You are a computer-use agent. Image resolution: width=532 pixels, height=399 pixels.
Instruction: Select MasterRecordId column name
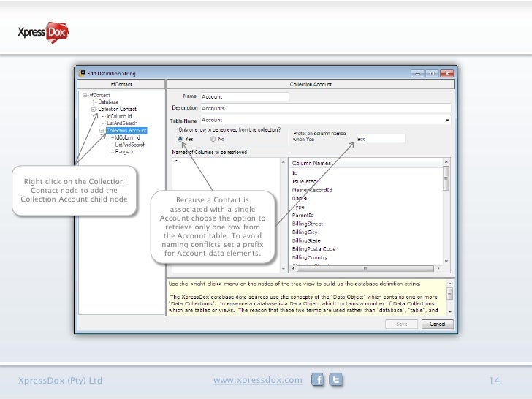[x=312, y=190]
